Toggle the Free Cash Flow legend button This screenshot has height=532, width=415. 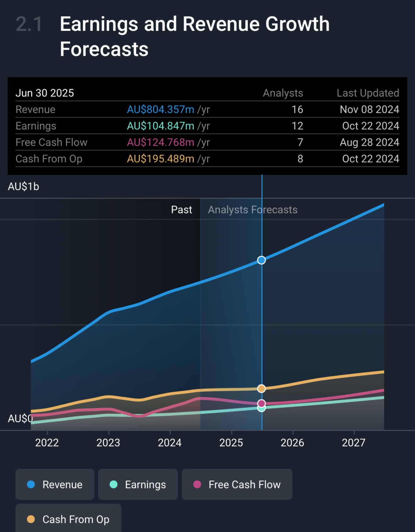pyautogui.click(x=237, y=484)
